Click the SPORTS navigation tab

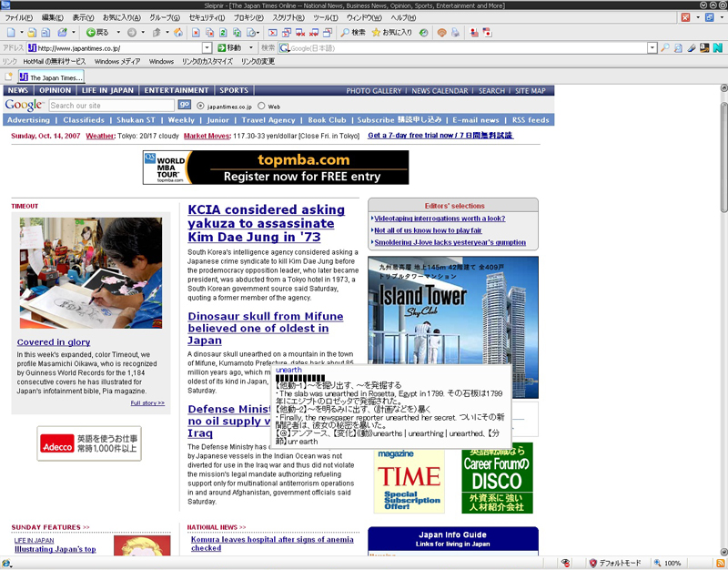pyautogui.click(x=234, y=90)
